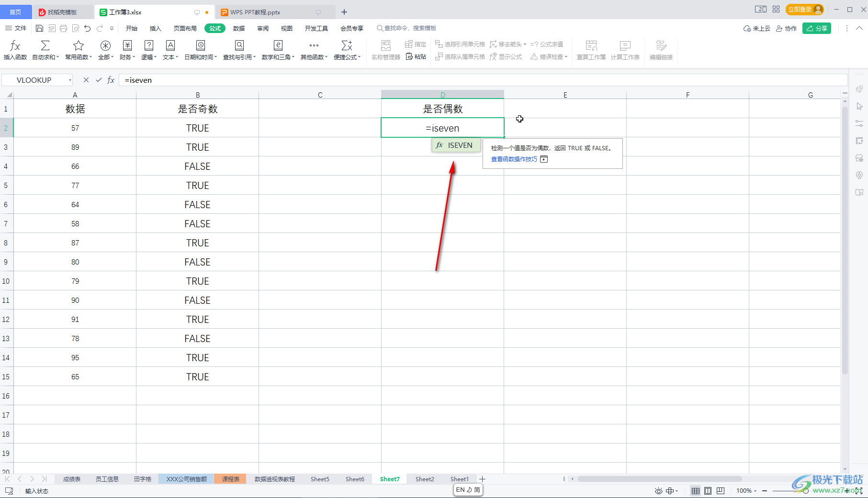Screen dimensions: 868x498
Task: Open the Date and Time (日期和时间) functions
Action: [201, 50]
